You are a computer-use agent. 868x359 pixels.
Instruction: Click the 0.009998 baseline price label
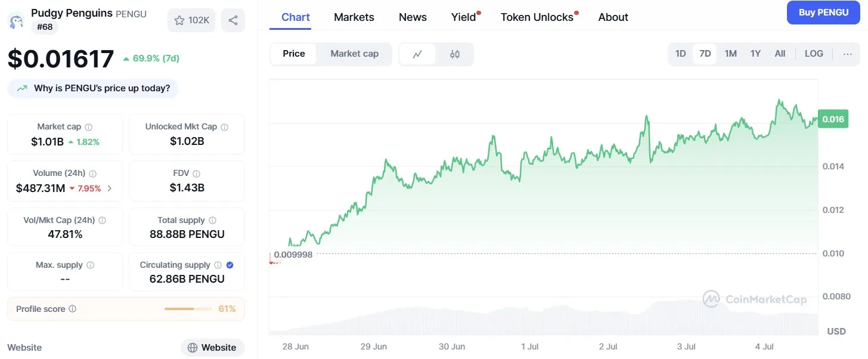point(293,254)
